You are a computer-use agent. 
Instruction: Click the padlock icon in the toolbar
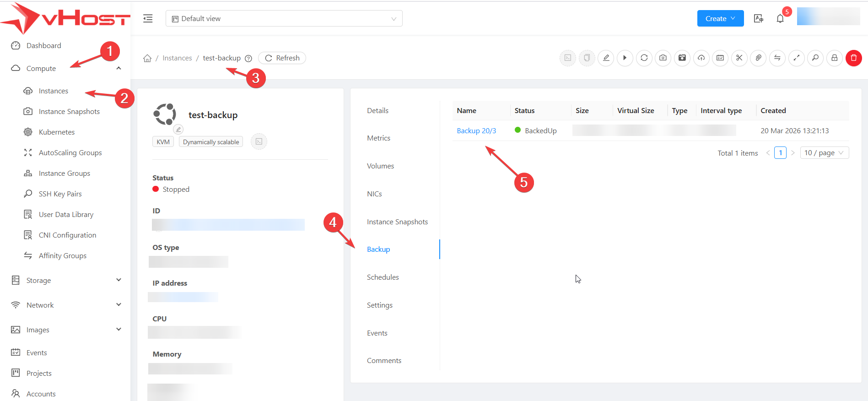pos(834,58)
